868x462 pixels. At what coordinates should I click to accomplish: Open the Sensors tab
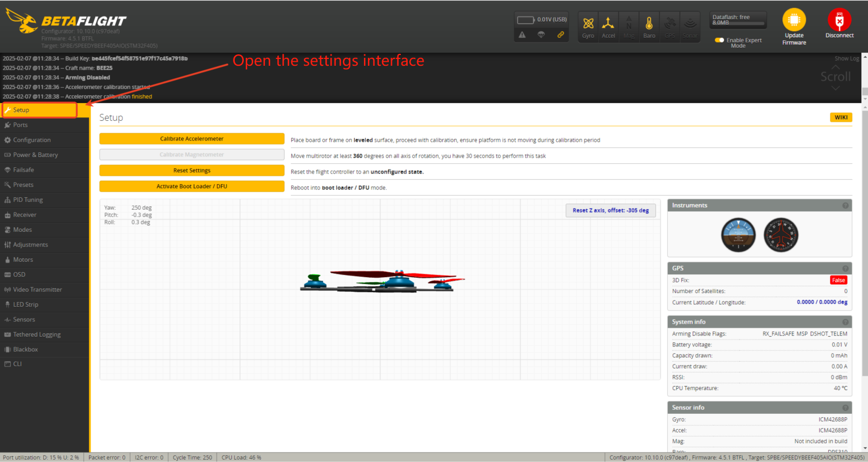(x=44, y=320)
